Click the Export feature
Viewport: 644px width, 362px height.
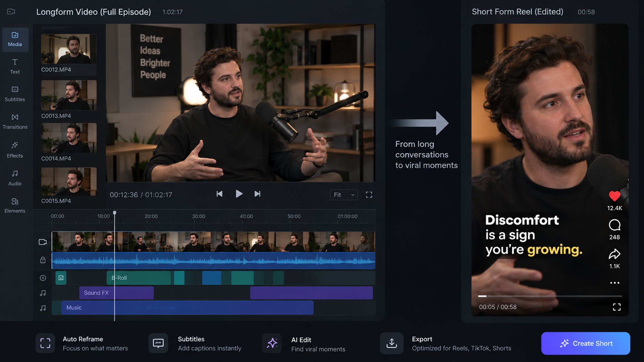click(446, 343)
